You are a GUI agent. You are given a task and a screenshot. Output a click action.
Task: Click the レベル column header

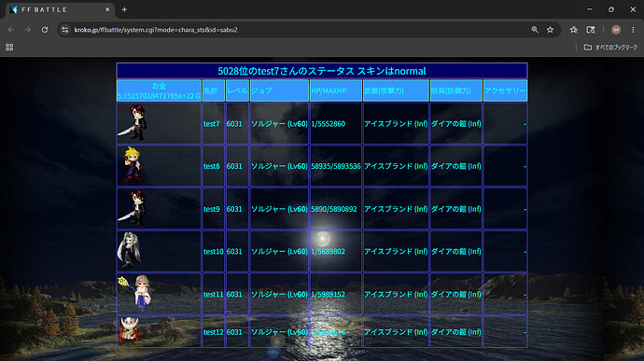click(x=237, y=90)
